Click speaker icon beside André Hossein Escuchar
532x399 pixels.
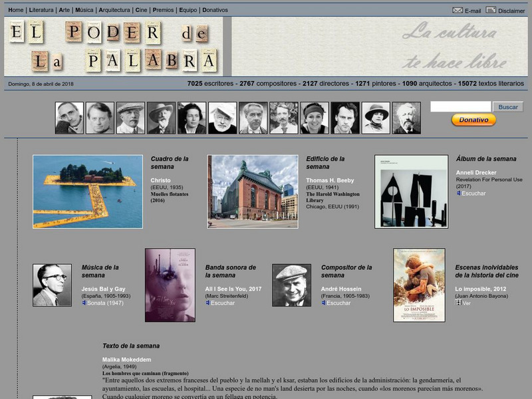pyautogui.click(x=324, y=303)
